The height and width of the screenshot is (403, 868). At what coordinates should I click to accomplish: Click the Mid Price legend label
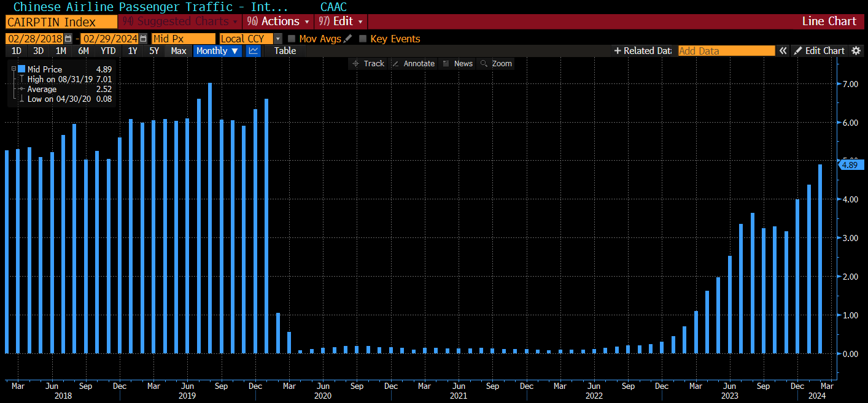coord(44,69)
